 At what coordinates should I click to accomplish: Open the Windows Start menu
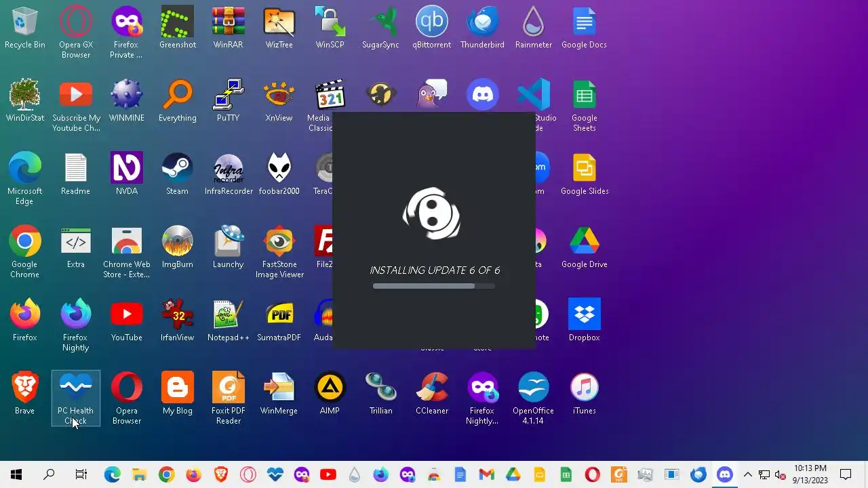16,474
